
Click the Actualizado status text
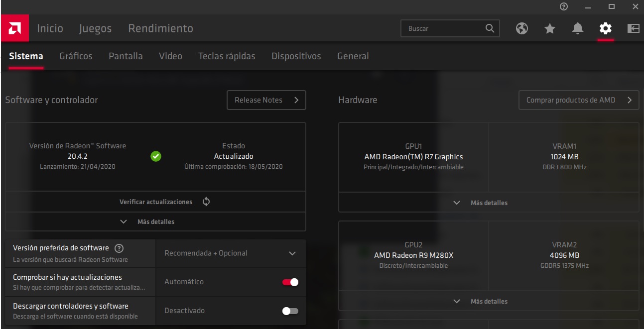pyautogui.click(x=234, y=156)
